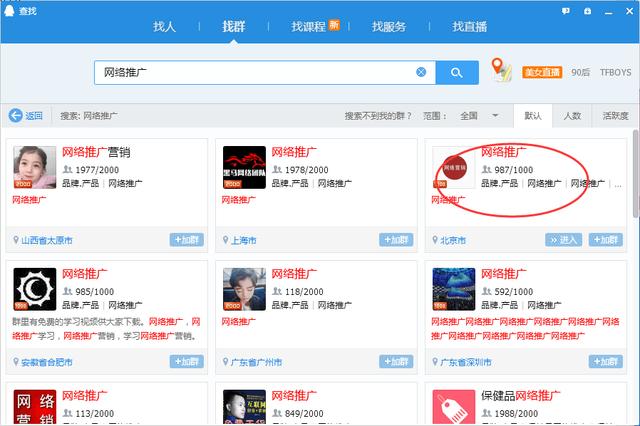Viewport: 640px width, 426px height.
Task: Join the 上海市 group with +加群
Action: click(x=396, y=240)
